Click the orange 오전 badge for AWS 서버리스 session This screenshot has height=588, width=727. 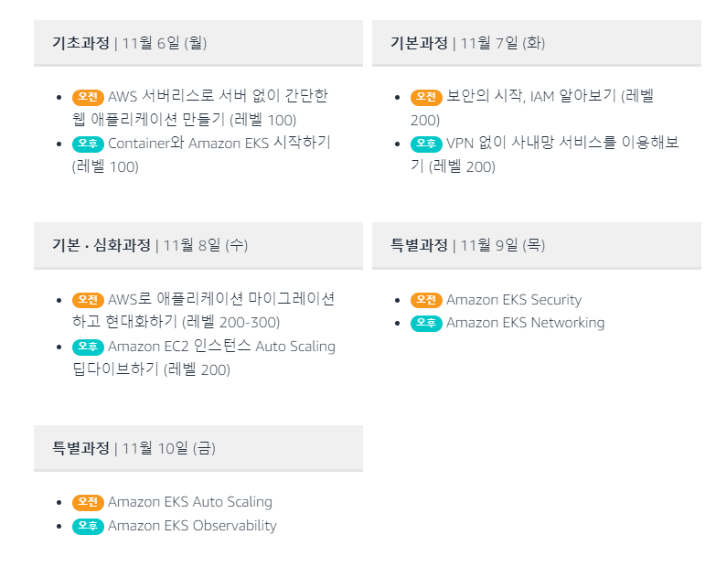88,97
